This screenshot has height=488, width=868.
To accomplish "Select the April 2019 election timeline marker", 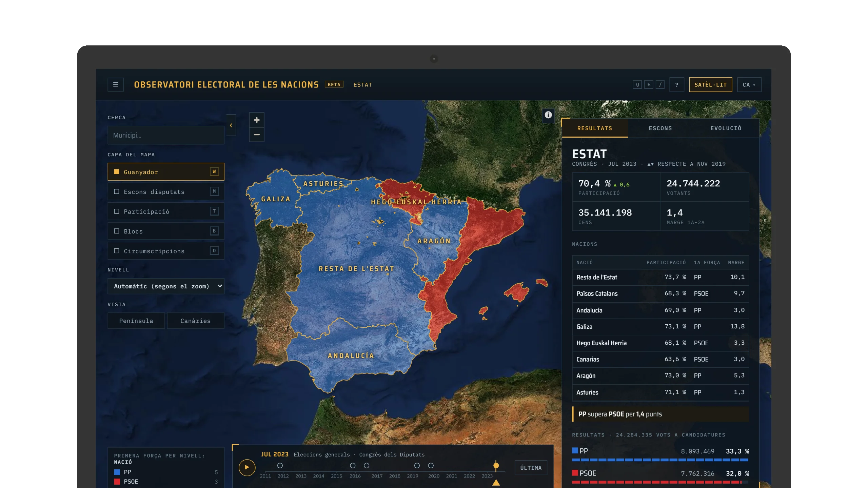I will 417,466.
